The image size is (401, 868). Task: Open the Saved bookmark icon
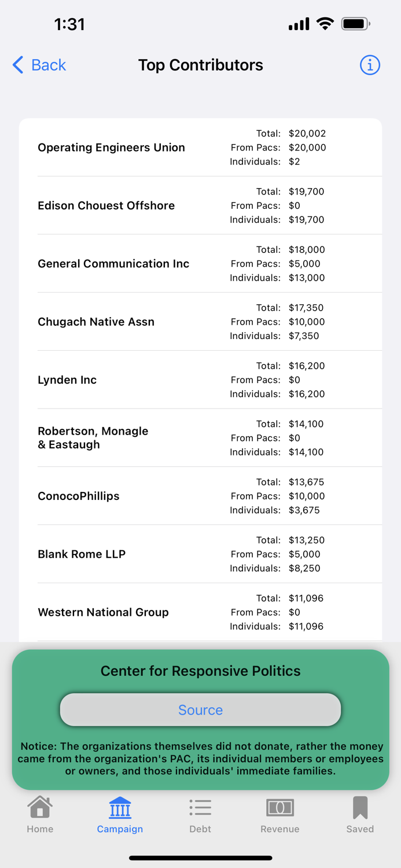(360, 808)
